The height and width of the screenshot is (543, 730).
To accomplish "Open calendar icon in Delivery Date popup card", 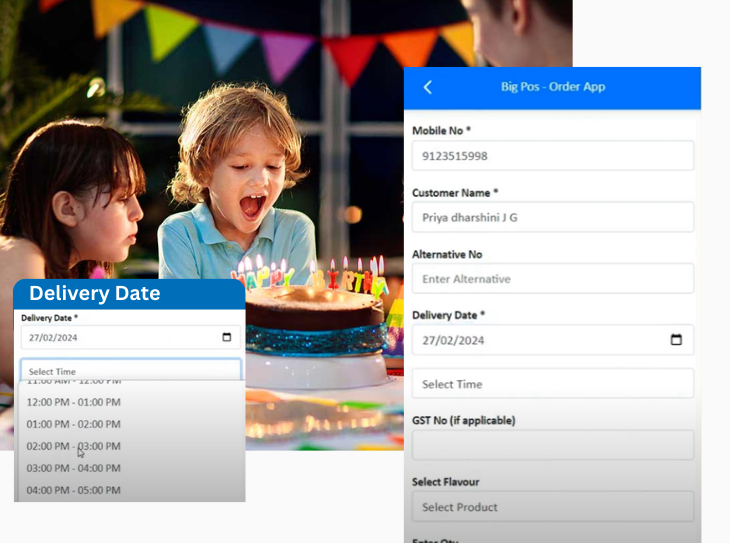I will click(x=227, y=337).
